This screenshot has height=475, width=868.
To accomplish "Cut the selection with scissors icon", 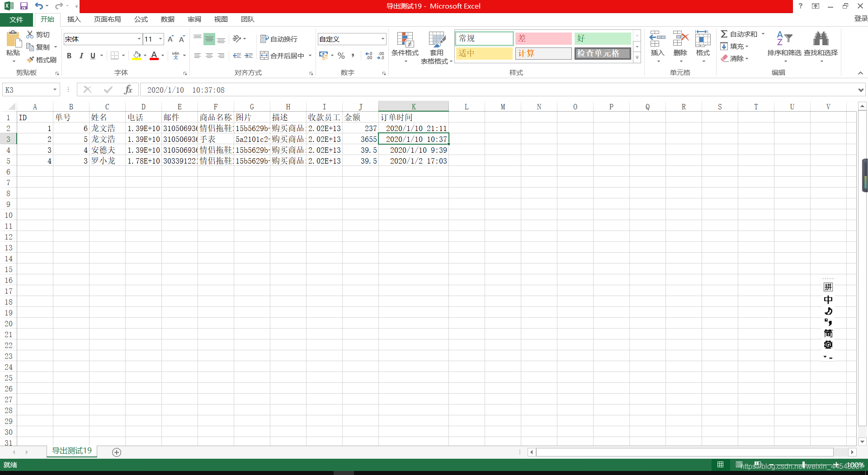I will click(x=30, y=34).
